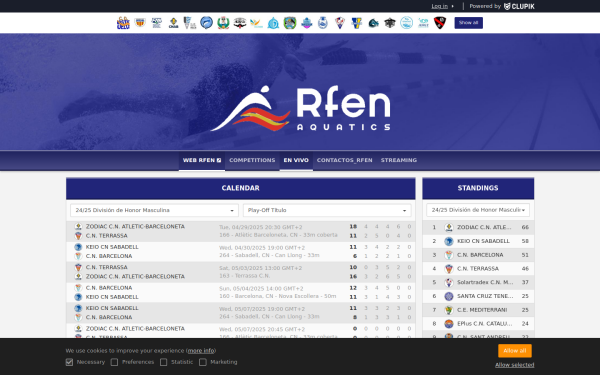600x375 pixels.
Task: Select C.N. TERRASSA in standings row 4
Action: point(478,269)
